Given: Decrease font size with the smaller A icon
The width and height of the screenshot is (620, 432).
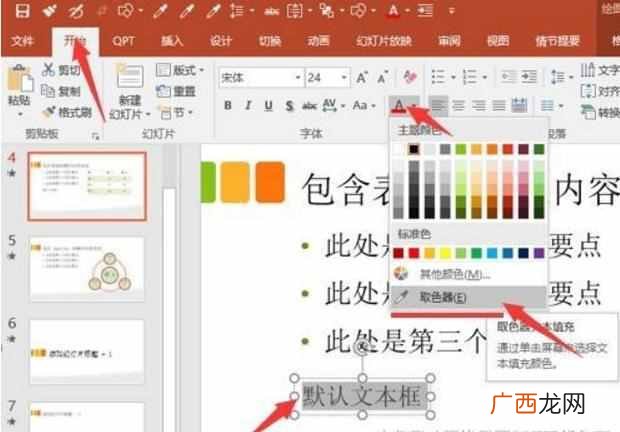Looking at the screenshot, I should point(382,77).
